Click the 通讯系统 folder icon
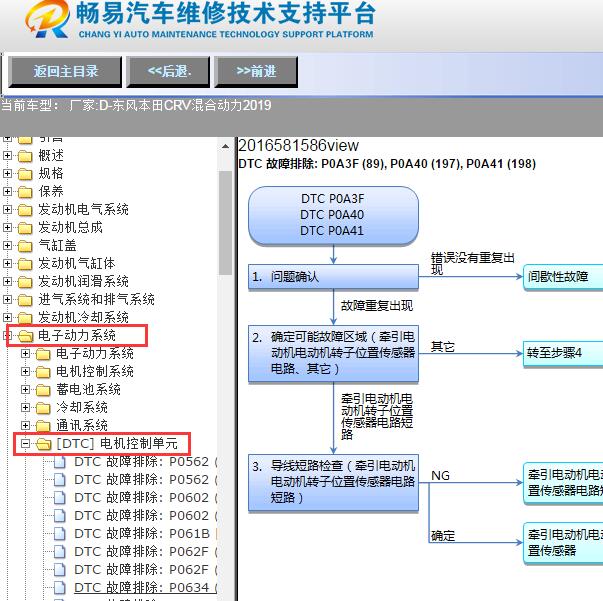This screenshot has width=603, height=601. pos(43,426)
